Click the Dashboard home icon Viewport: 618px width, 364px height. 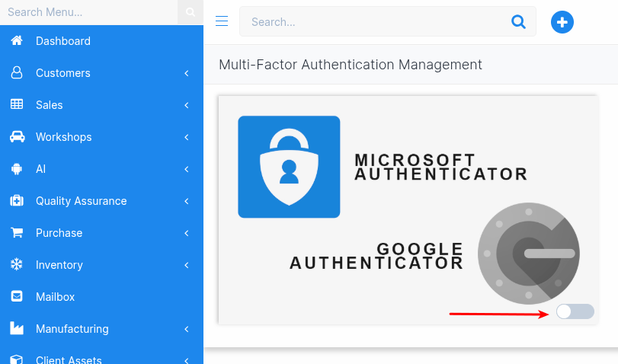(17, 41)
